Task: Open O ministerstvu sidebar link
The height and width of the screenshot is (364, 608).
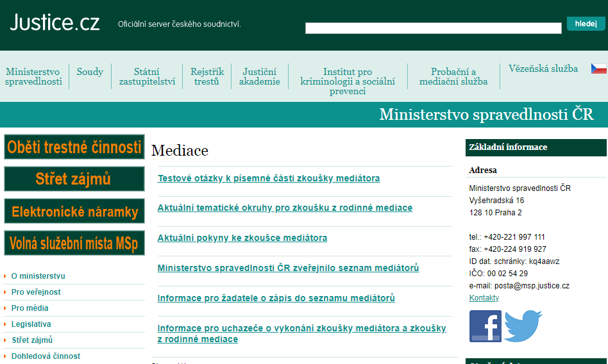Action: [x=38, y=276]
